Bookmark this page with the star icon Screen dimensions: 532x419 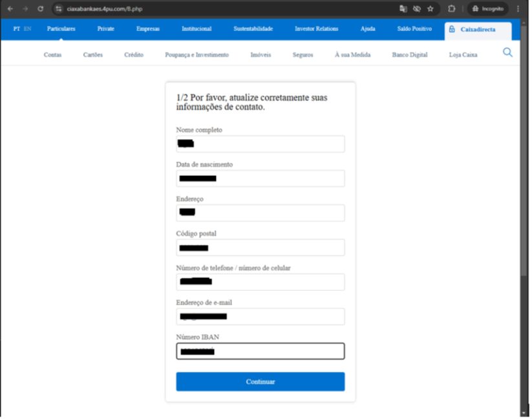point(431,9)
